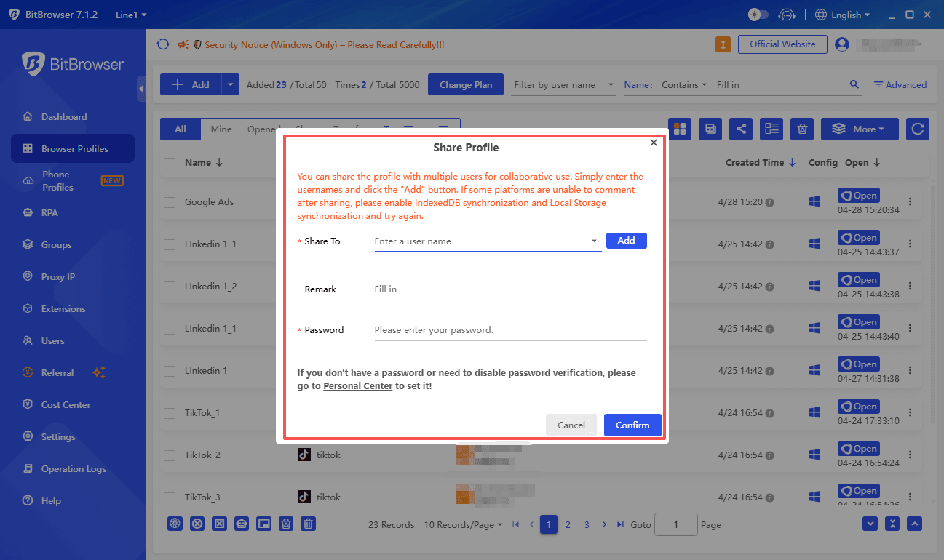Open the Dashboard from the sidebar
944x560 pixels.
pyautogui.click(x=66, y=116)
